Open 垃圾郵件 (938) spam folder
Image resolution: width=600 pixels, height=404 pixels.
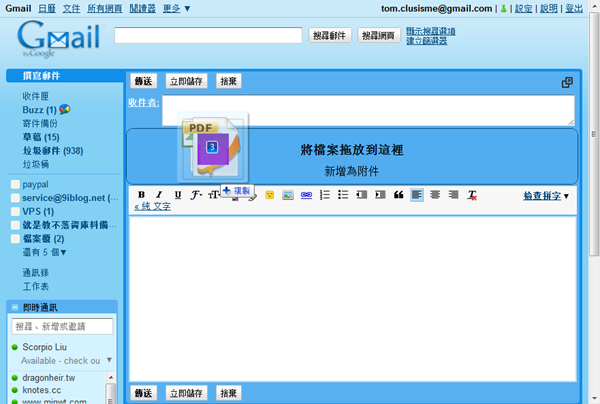point(53,151)
